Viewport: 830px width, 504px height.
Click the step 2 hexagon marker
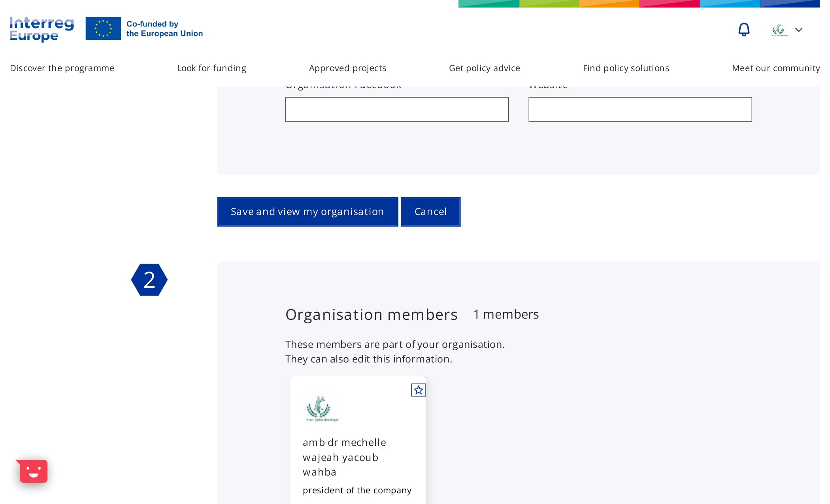click(x=149, y=279)
